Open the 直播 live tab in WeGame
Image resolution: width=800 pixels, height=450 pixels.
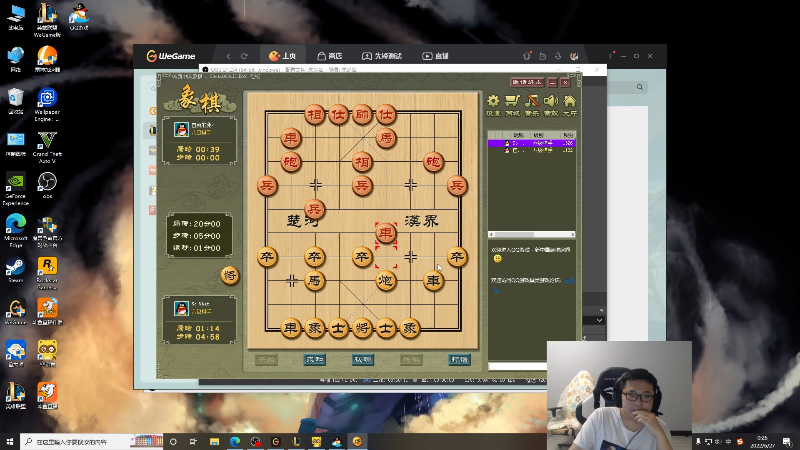[x=435, y=56]
